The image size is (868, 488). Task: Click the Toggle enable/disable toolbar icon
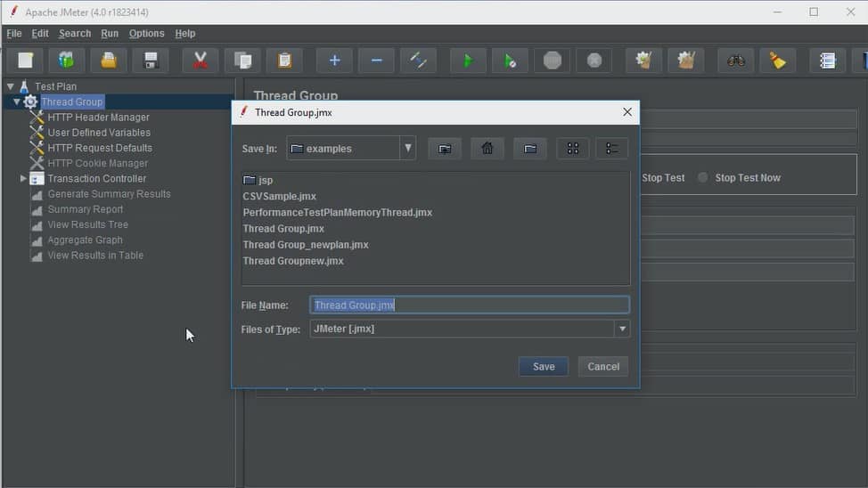[x=419, y=61]
